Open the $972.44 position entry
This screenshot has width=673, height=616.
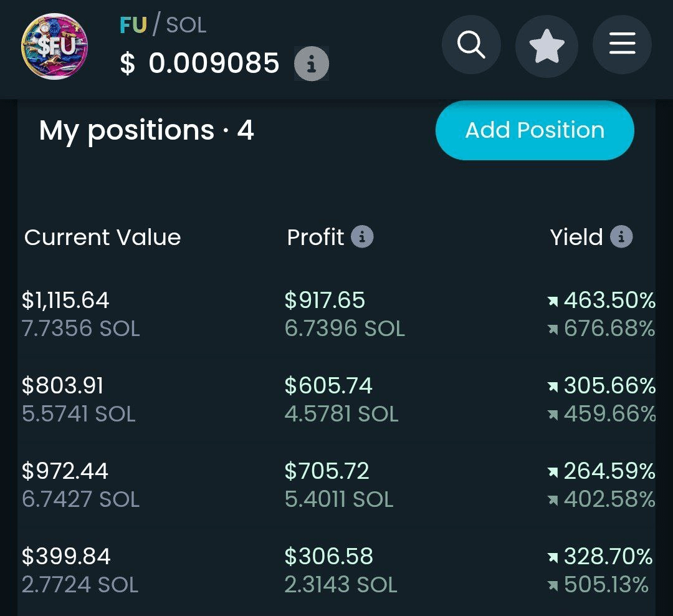65,471
